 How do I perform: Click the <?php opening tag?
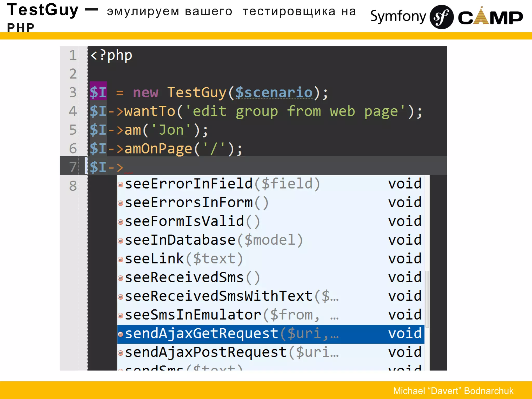click(111, 56)
